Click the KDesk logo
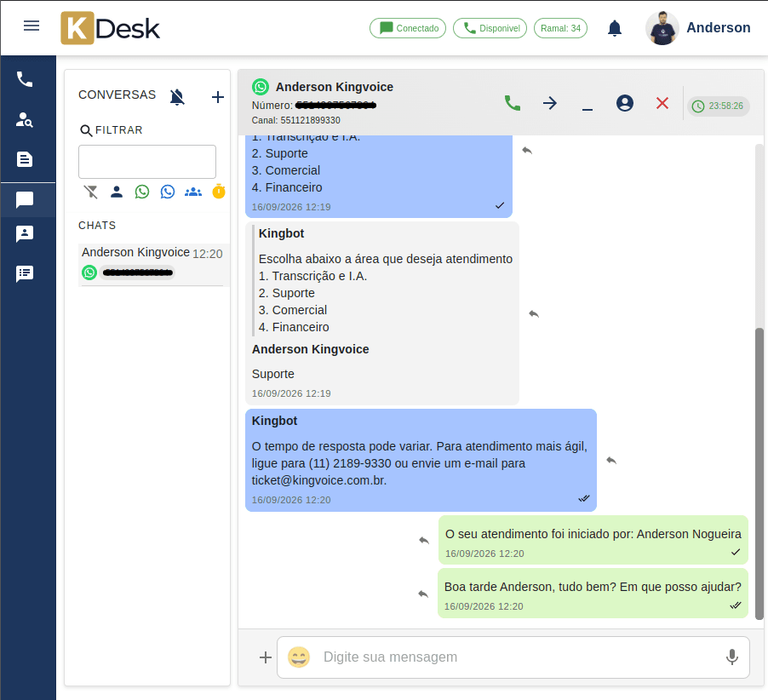 [110, 28]
